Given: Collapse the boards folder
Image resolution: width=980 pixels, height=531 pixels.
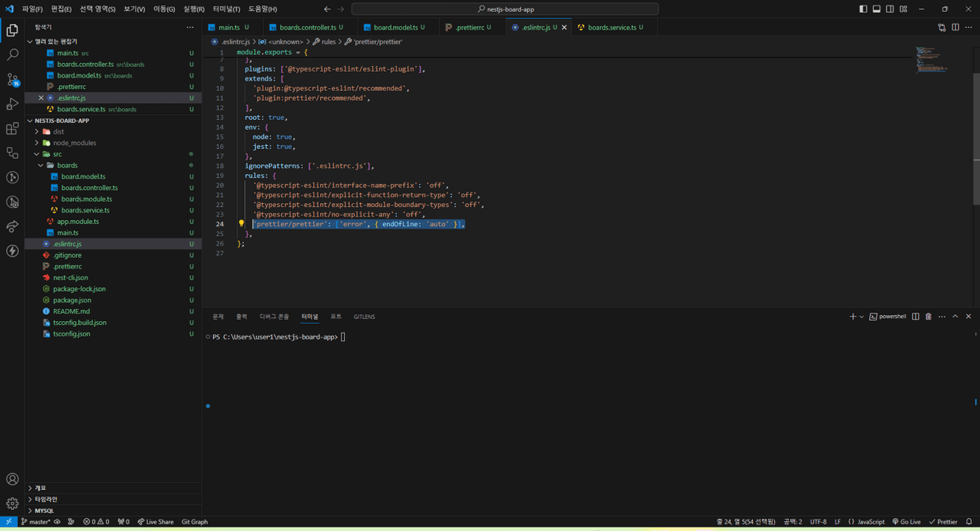Looking at the screenshot, I should 41,165.
